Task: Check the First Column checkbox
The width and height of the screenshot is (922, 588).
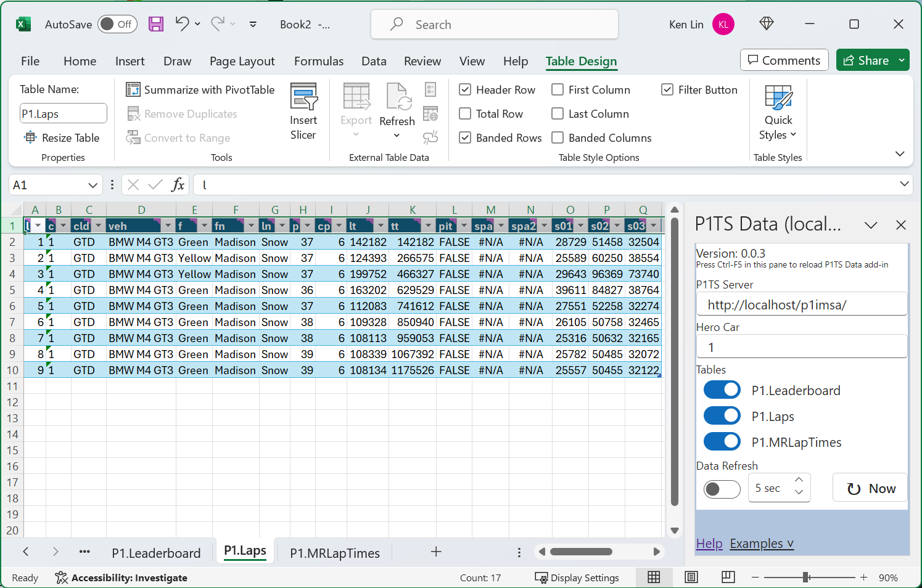Action: pos(558,89)
